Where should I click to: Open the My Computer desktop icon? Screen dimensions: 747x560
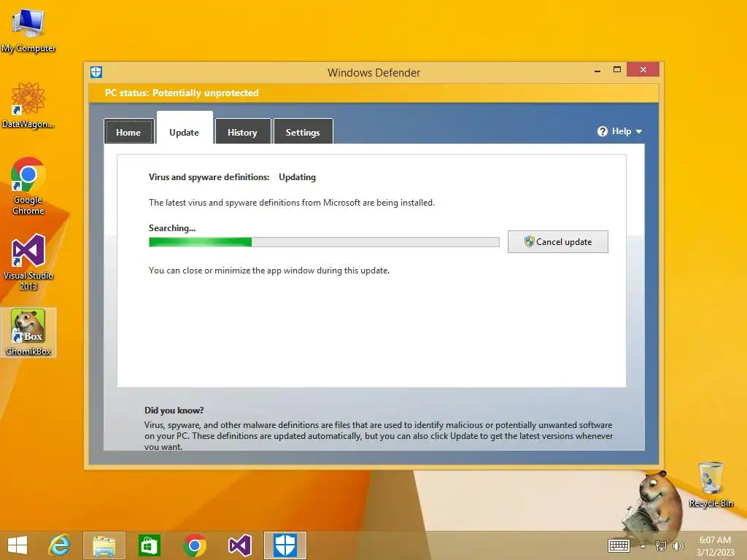point(28,29)
